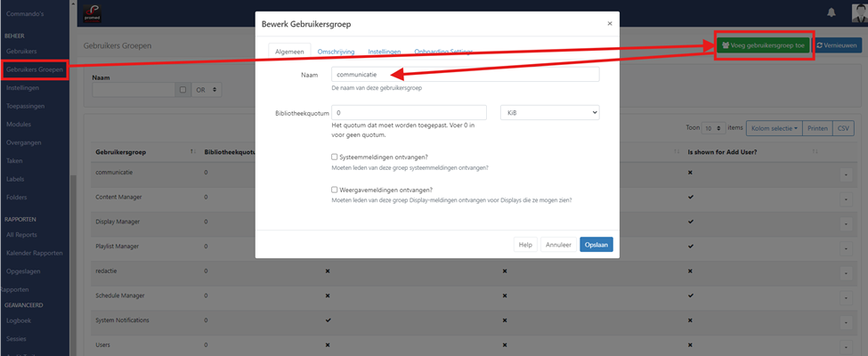Click the Vernieuwen refresh button
The width and height of the screenshot is (868, 356).
[837, 45]
